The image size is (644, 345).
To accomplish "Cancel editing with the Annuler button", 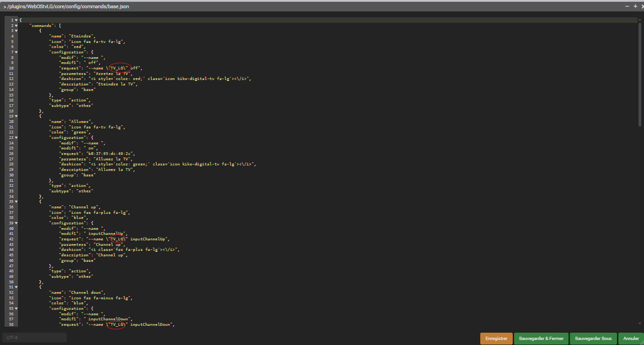I will pos(631,339).
